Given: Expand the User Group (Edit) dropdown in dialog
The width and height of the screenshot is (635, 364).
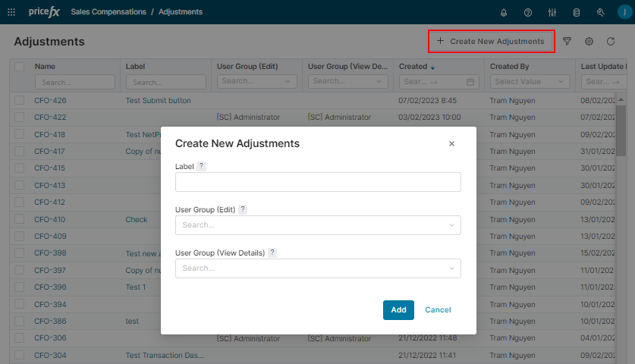Looking at the screenshot, I should point(317,225).
